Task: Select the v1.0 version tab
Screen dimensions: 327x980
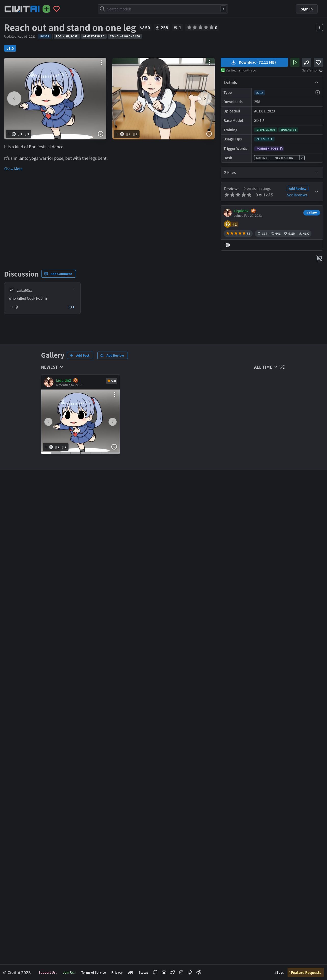Action: click(x=10, y=48)
